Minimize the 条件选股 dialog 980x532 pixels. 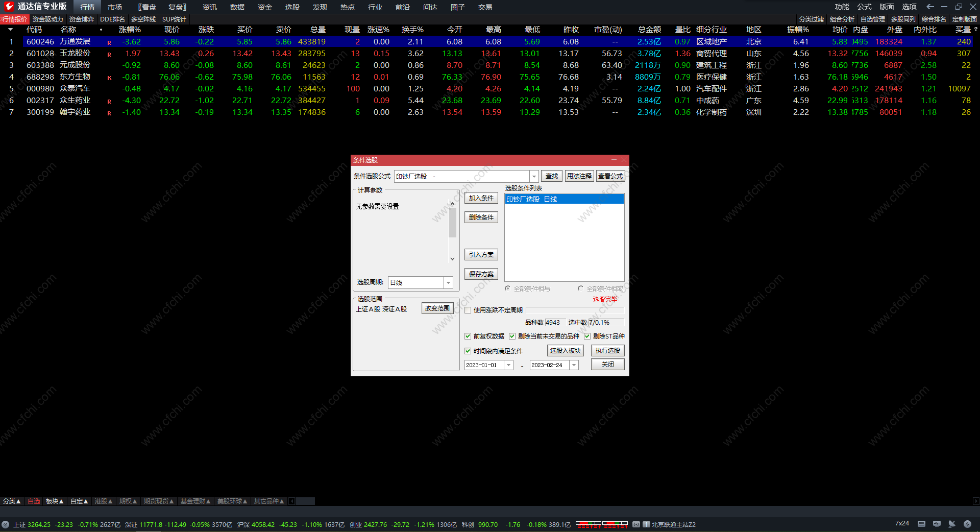(x=614, y=160)
